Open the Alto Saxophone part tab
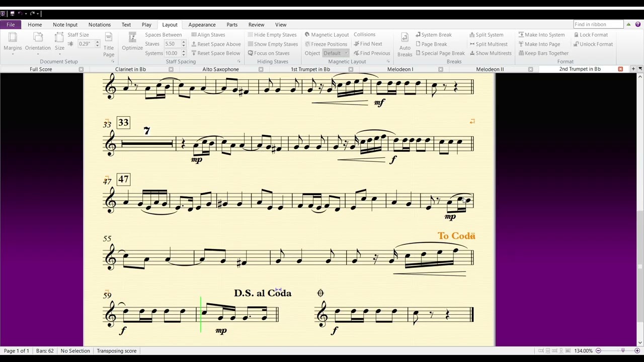The image size is (644, 362). (x=220, y=69)
